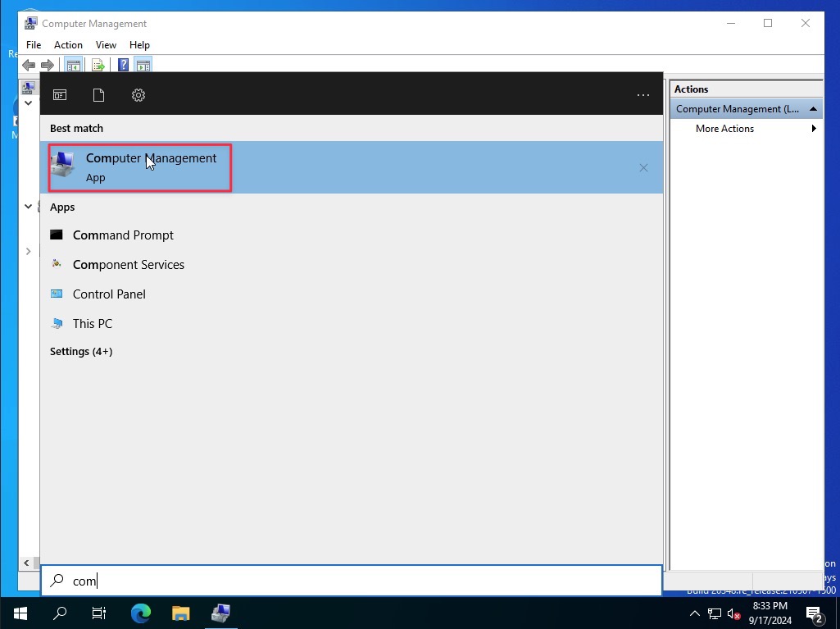Open Help via the blue question mark icon

(x=123, y=66)
